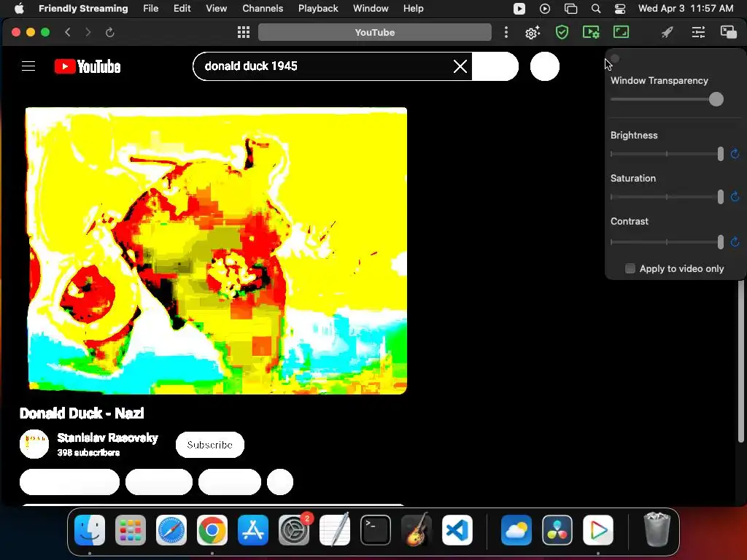Click the picture-in-picture windows icon

pyautogui.click(x=729, y=32)
